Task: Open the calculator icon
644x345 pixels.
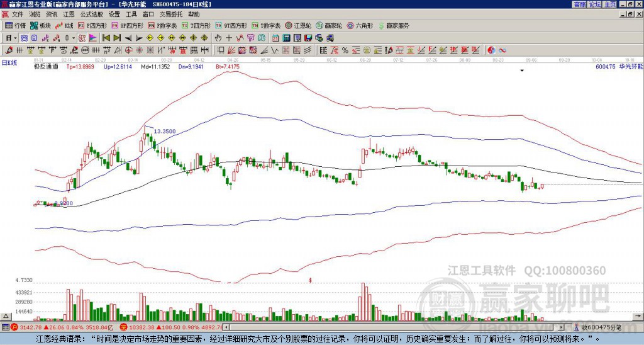Action: [x=287, y=38]
